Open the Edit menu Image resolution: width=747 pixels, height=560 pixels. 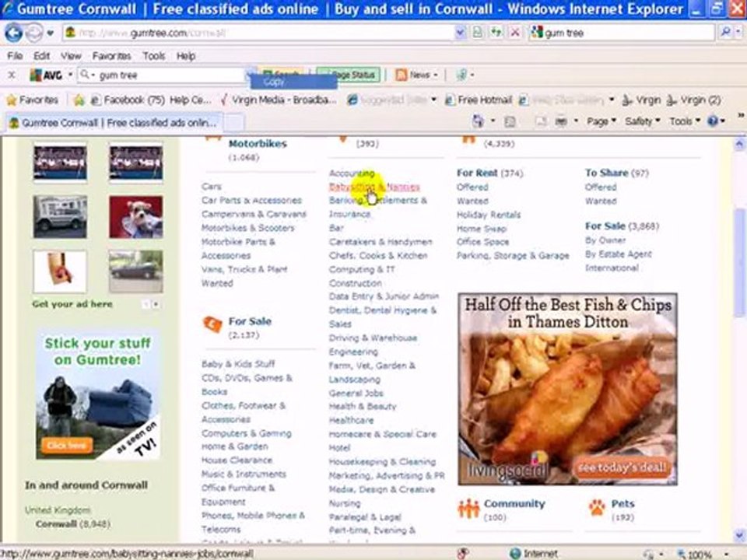[41, 56]
